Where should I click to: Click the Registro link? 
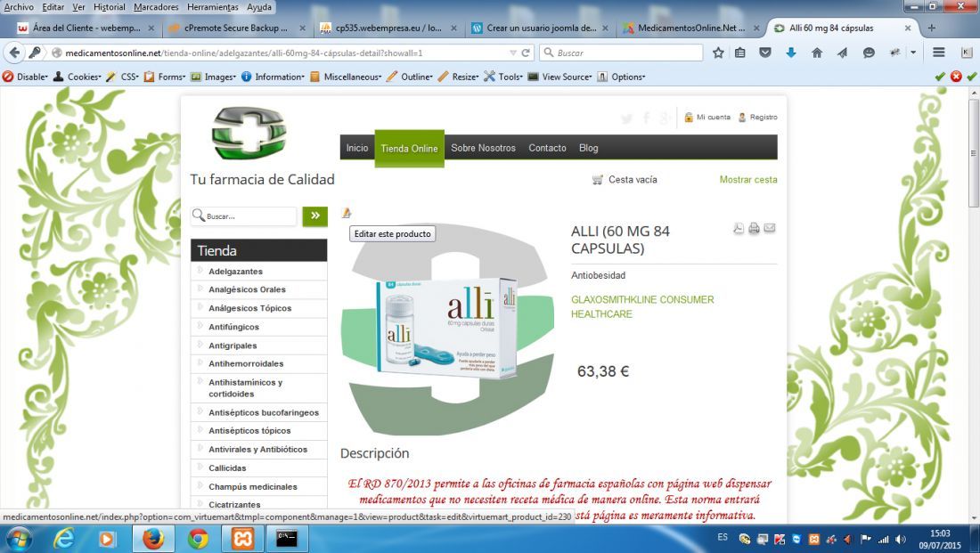757,118
